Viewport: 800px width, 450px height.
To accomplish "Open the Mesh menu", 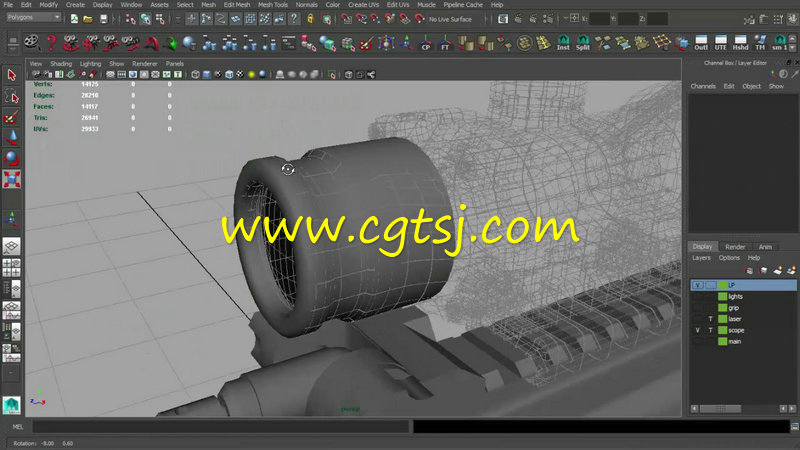I will pyautogui.click(x=208, y=5).
